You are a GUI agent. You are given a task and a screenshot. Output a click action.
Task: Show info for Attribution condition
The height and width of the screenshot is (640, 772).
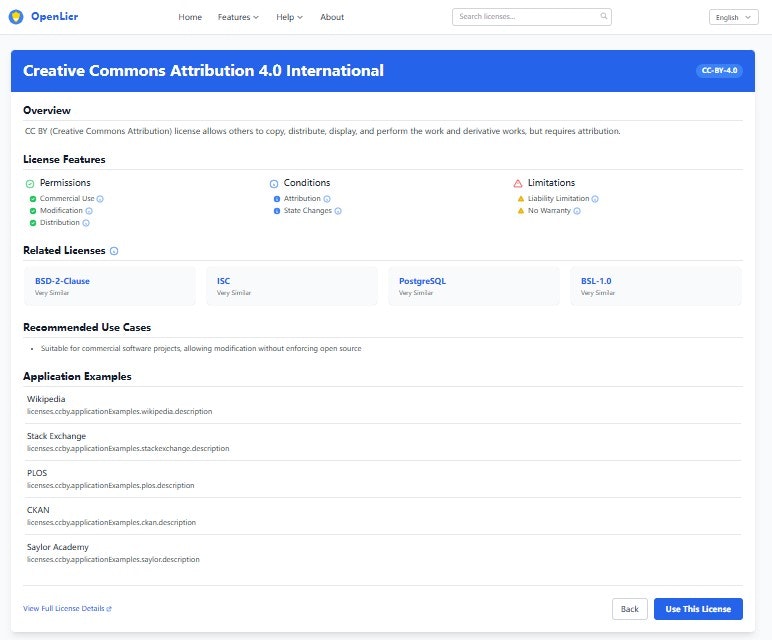click(x=327, y=199)
